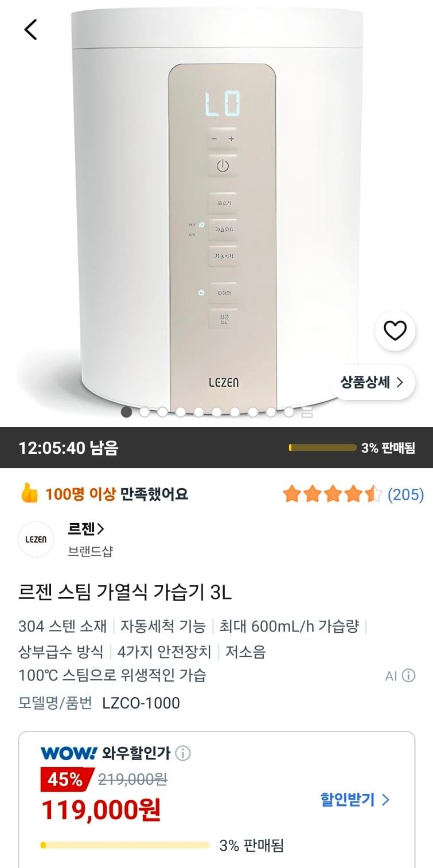Tap the thumbs-up satisfaction icon
433x868 pixels.
pos(29,493)
